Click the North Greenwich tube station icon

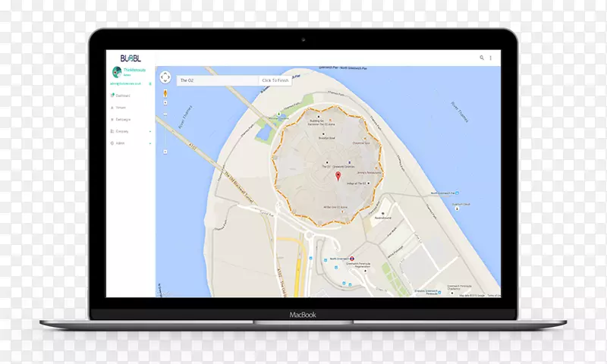click(x=352, y=259)
